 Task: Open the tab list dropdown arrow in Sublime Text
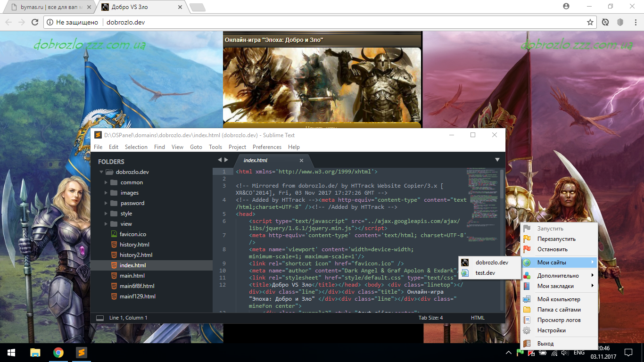(x=497, y=160)
